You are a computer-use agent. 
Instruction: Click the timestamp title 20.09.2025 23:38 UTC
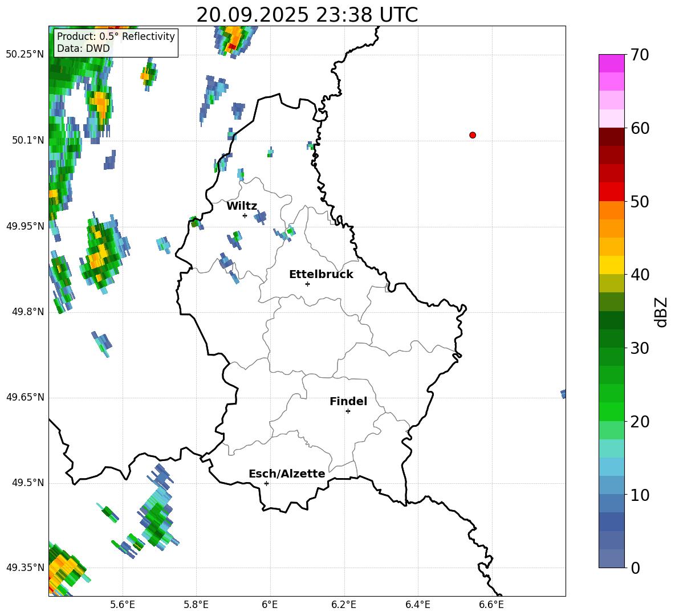[307, 15]
